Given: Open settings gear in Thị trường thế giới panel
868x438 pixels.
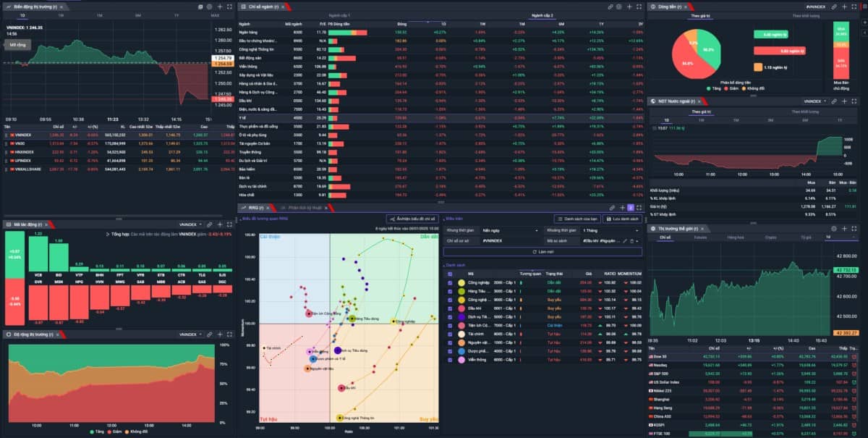Looking at the screenshot, I should 834,229.
